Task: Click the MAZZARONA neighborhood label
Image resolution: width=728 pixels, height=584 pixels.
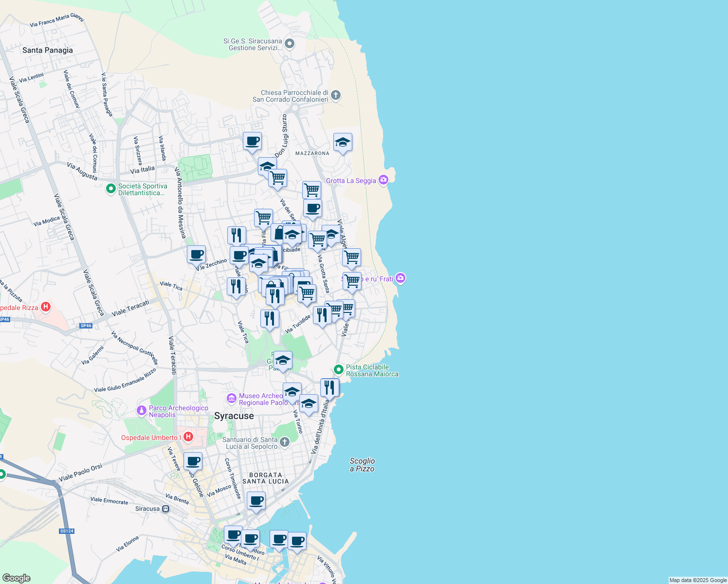Action: (312, 153)
